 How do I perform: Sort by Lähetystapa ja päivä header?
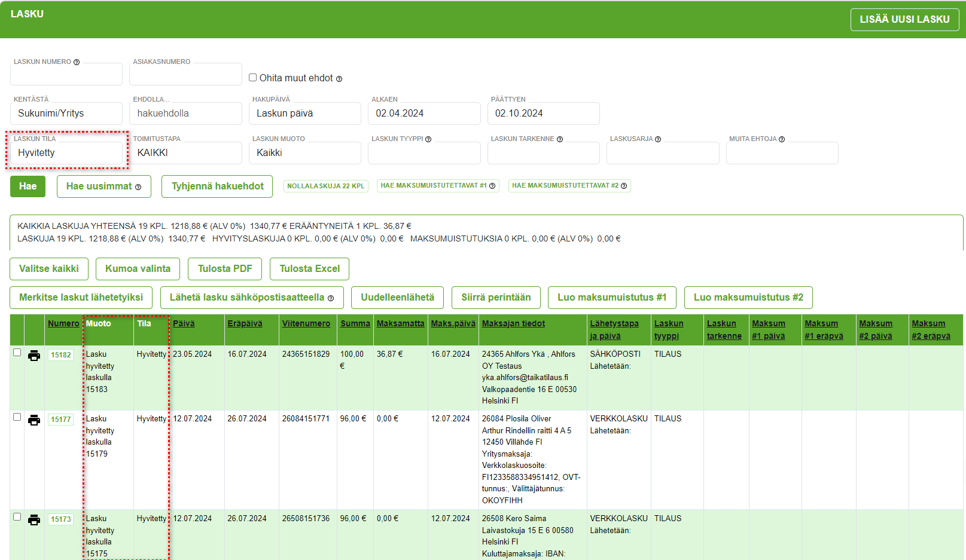(614, 329)
